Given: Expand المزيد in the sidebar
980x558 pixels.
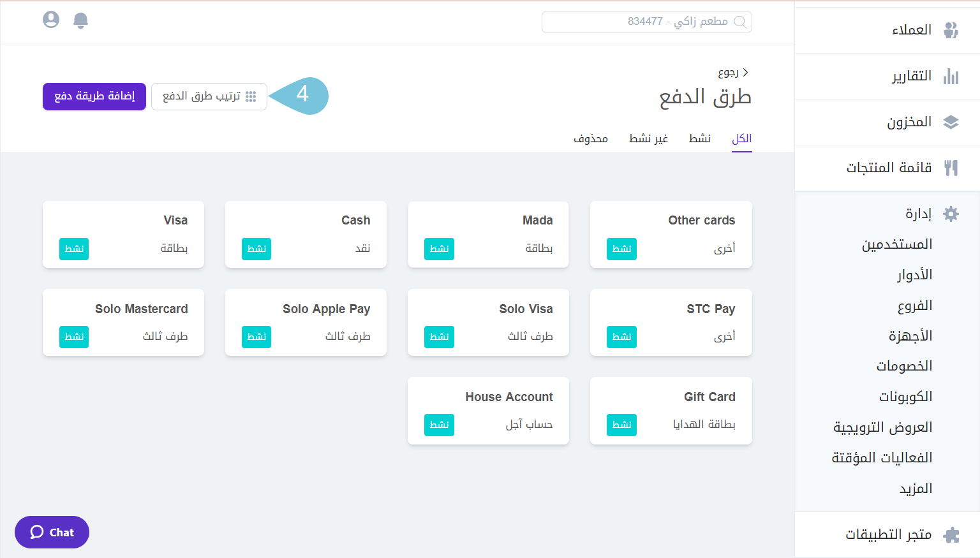Looking at the screenshot, I should (x=915, y=488).
